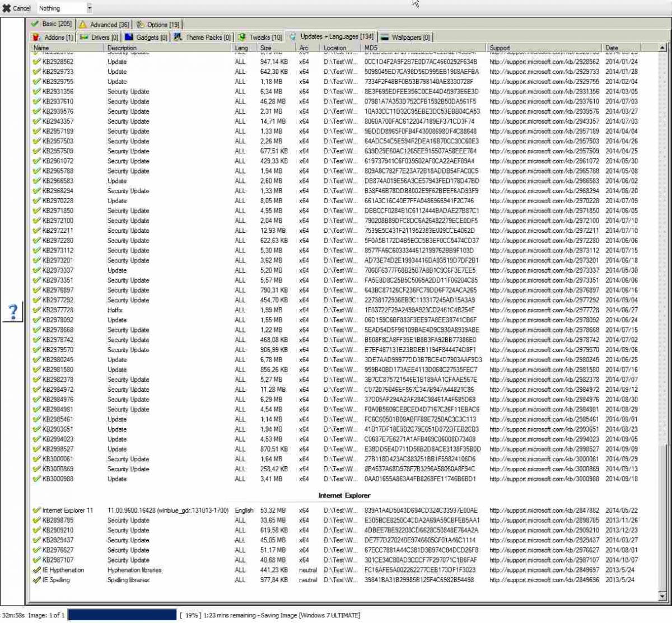Open support link ending kb/3000061
Screen dimensions: 672x623
[544, 459]
